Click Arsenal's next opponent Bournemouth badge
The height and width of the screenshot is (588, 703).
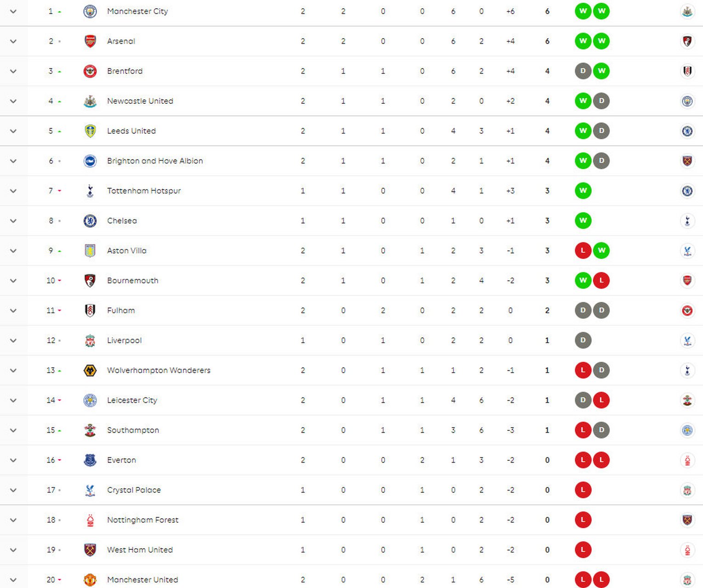(687, 41)
